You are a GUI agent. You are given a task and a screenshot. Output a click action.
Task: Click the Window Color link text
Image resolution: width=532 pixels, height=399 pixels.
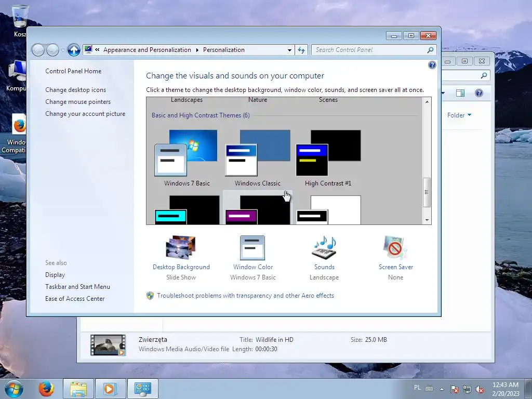point(253,267)
